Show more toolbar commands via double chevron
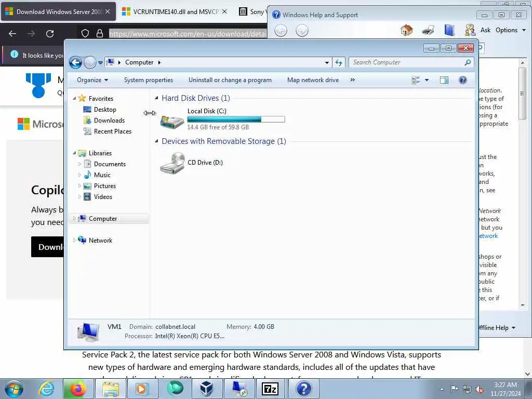Image resolution: width=532 pixels, height=399 pixels. pos(353,80)
